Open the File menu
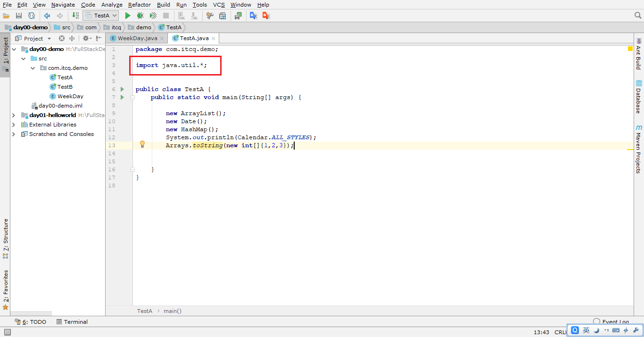Image resolution: width=644 pixels, height=337 pixels. coord(7,5)
